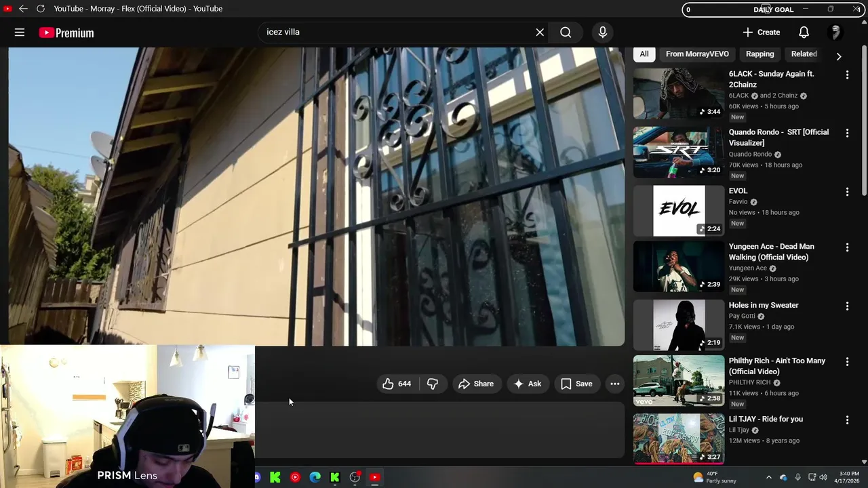Open the weather widget '40°F Partly sunny'

pos(715,477)
